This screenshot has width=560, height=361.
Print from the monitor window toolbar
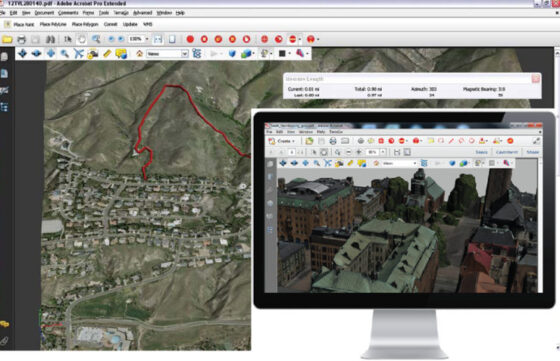[333, 141]
